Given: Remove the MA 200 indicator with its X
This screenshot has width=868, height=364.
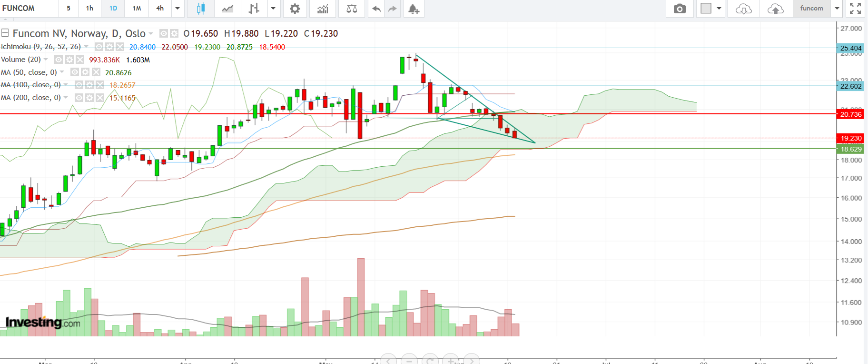Looking at the screenshot, I should point(100,98).
